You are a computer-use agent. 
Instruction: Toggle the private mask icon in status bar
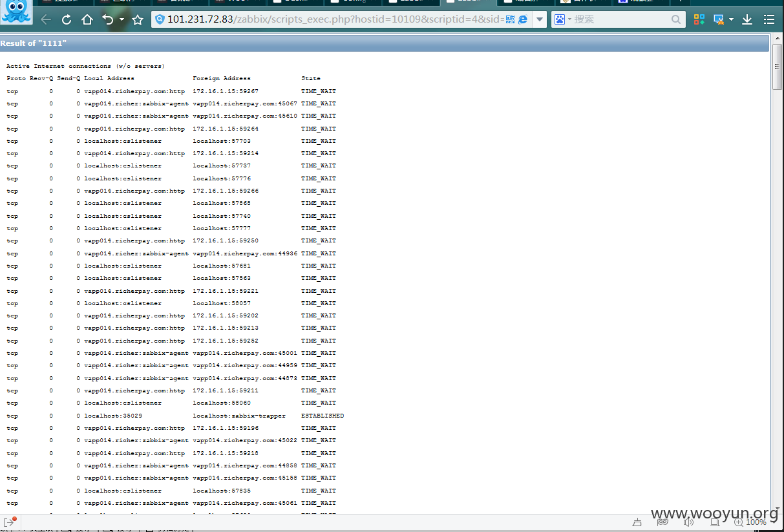tap(662, 522)
